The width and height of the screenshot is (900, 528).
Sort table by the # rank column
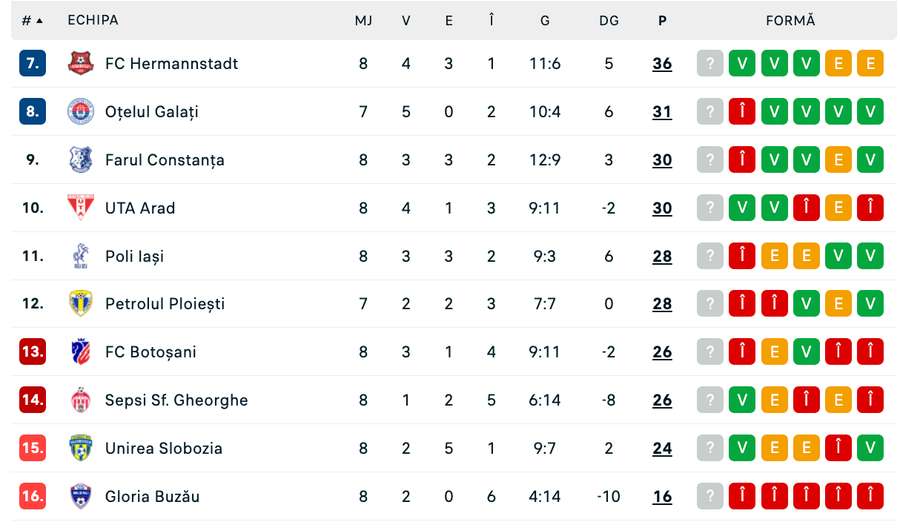pos(32,21)
